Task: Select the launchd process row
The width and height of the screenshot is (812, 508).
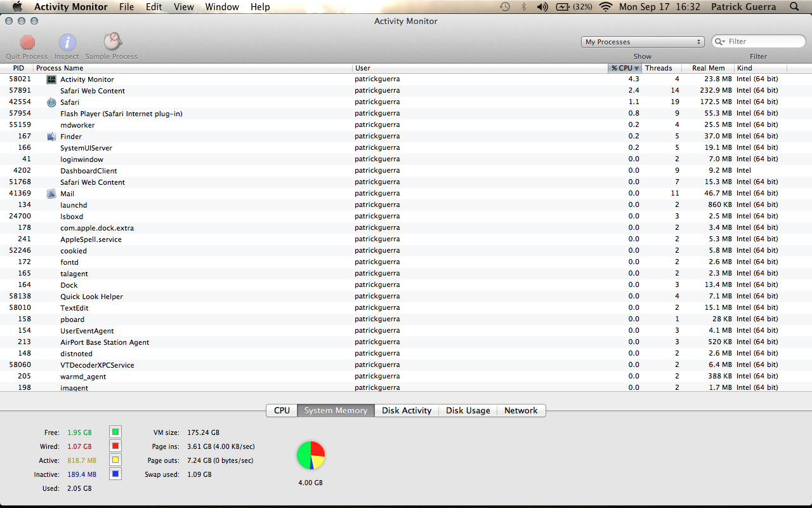Action: [x=406, y=205]
